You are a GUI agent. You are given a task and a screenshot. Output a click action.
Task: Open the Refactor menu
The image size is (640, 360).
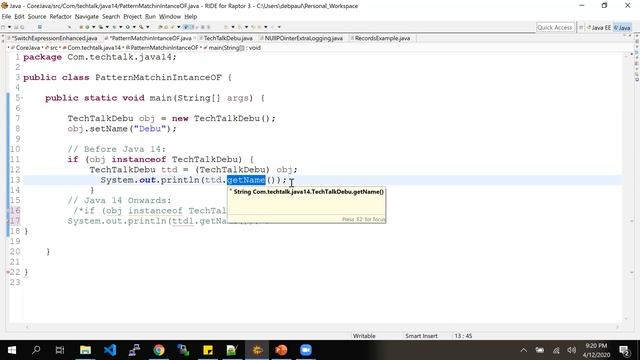coord(60,17)
